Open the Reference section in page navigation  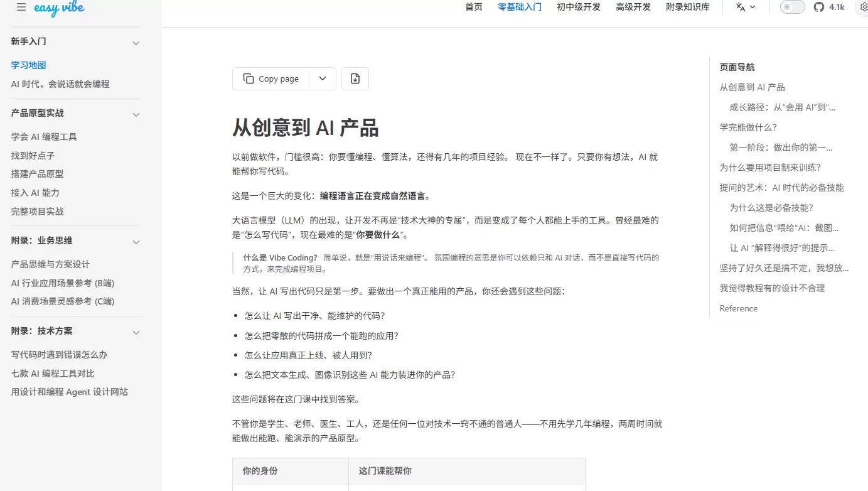(738, 308)
